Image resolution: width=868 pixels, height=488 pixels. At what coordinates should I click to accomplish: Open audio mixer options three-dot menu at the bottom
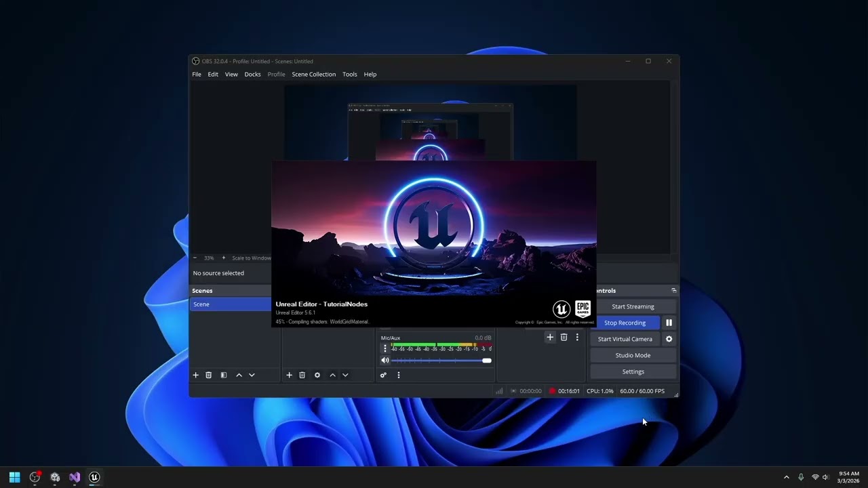coord(398,375)
